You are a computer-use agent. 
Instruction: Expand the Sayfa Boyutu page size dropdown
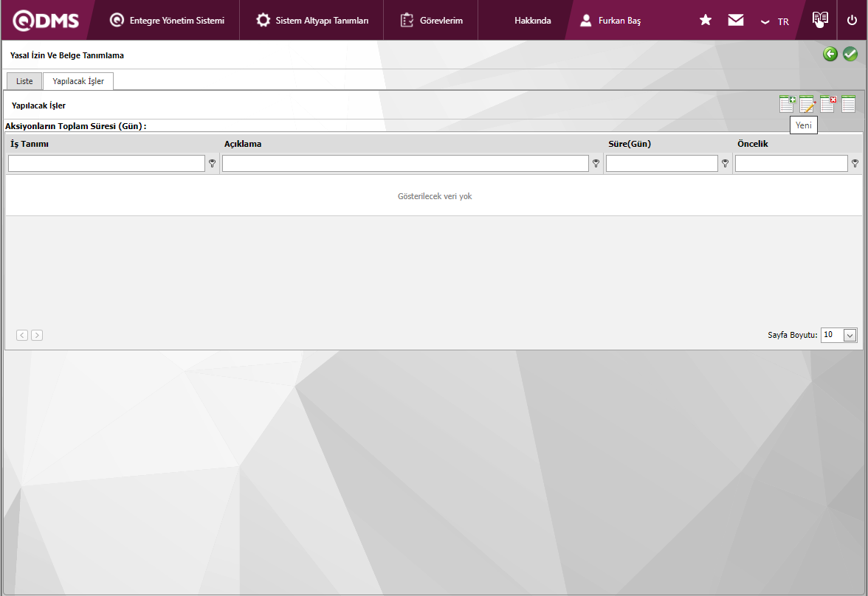(x=850, y=335)
